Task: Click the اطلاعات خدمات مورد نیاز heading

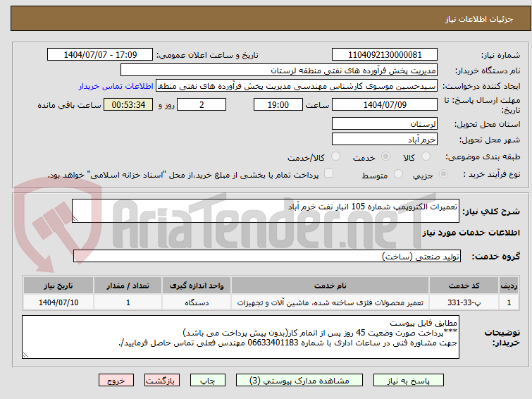Action: (x=471, y=233)
